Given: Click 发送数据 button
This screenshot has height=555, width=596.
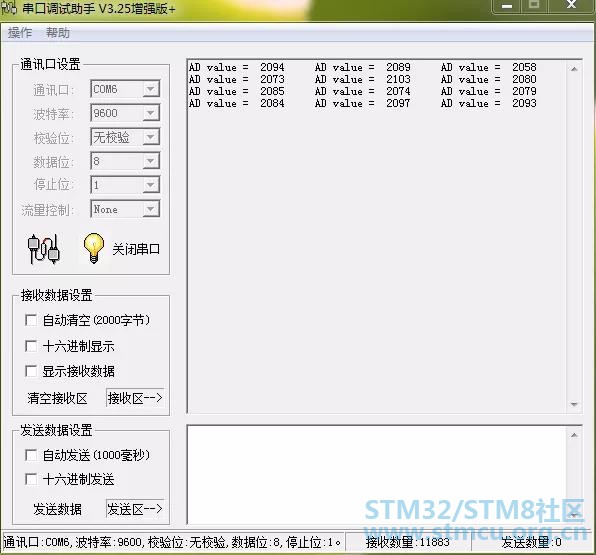Looking at the screenshot, I should 57,509.
